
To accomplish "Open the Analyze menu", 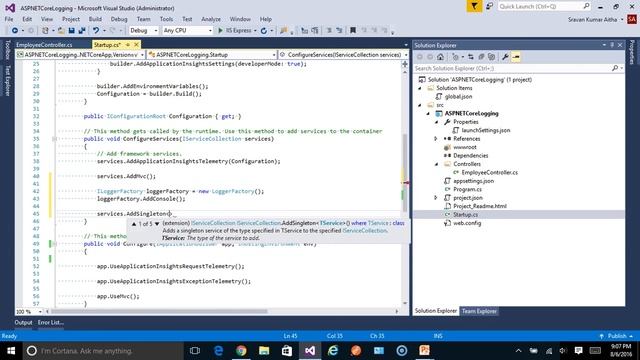I will tap(211, 19).
